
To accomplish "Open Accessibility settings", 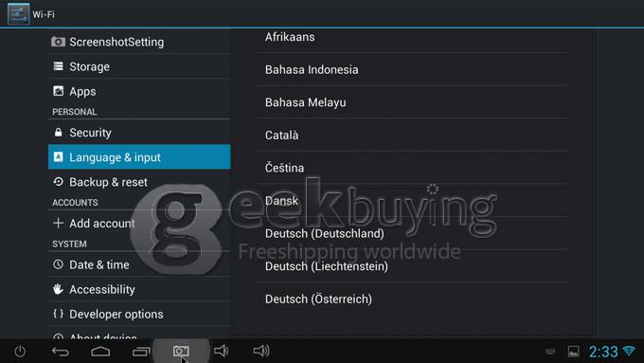I will coord(139,289).
